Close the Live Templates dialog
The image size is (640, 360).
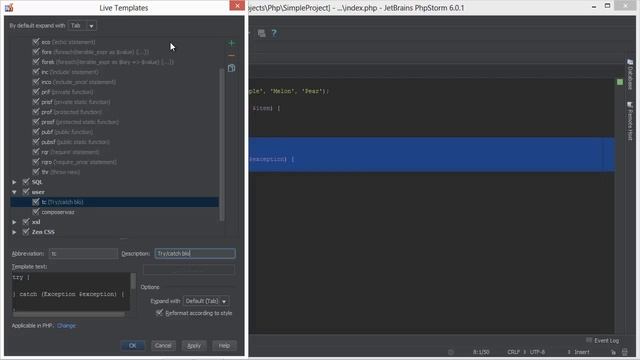(237, 5)
